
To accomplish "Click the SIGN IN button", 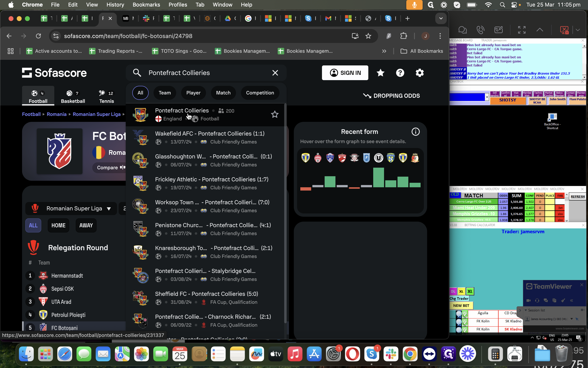I will [x=345, y=73].
